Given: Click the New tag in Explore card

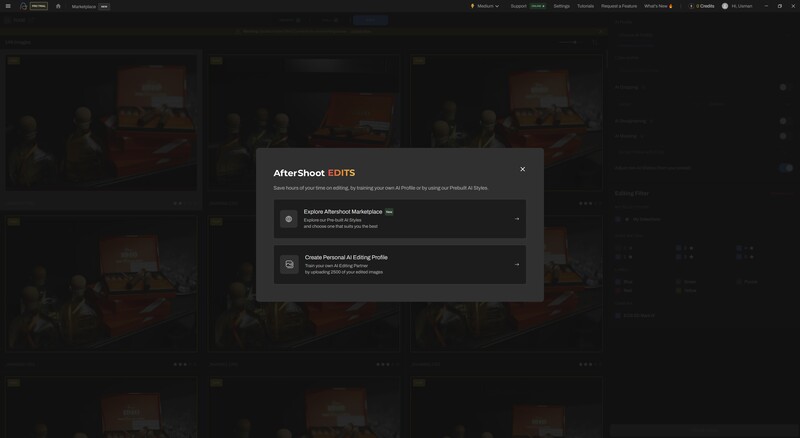Looking at the screenshot, I should coord(389,212).
